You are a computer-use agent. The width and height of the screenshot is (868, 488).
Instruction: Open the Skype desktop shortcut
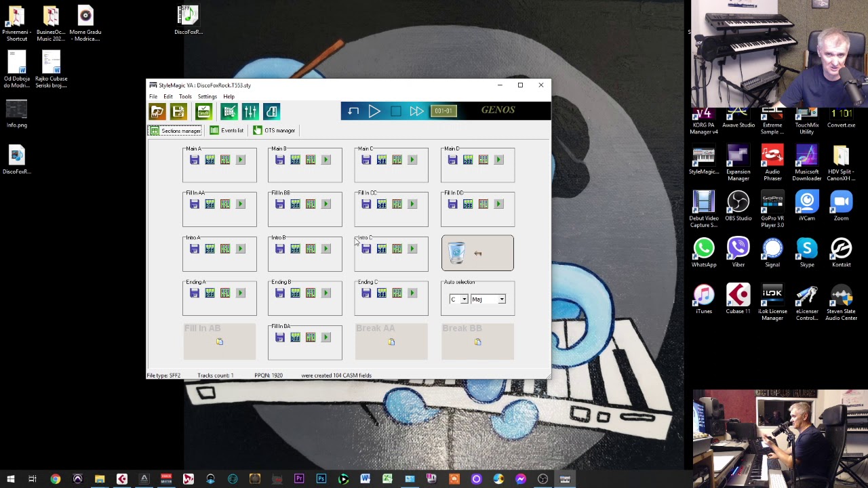[807, 252]
